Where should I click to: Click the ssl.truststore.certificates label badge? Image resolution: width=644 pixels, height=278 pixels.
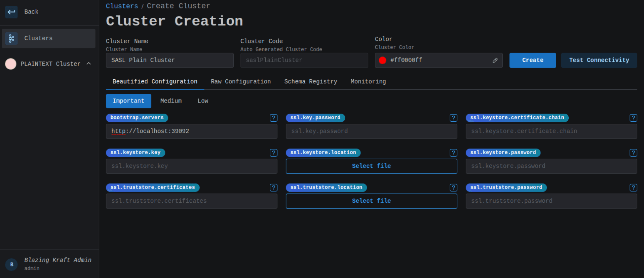pyautogui.click(x=153, y=188)
